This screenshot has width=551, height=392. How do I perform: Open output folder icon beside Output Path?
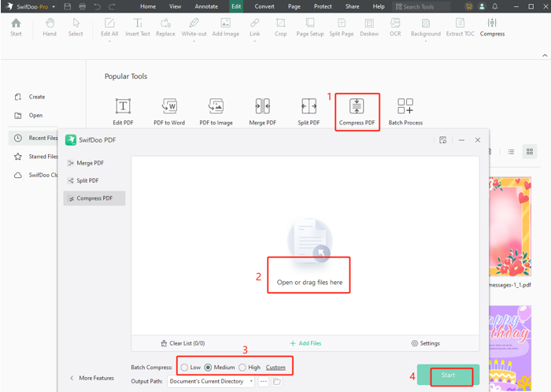pos(277,382)
